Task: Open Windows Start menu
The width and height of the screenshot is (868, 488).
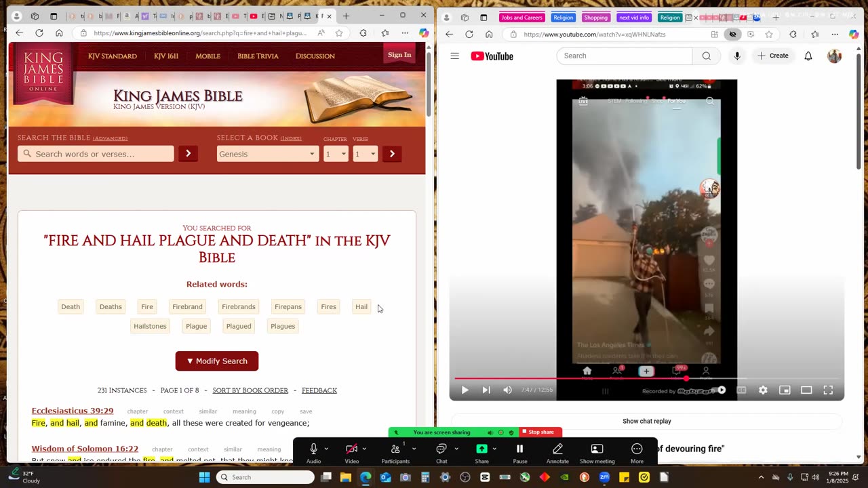Action: click(204, 477)
